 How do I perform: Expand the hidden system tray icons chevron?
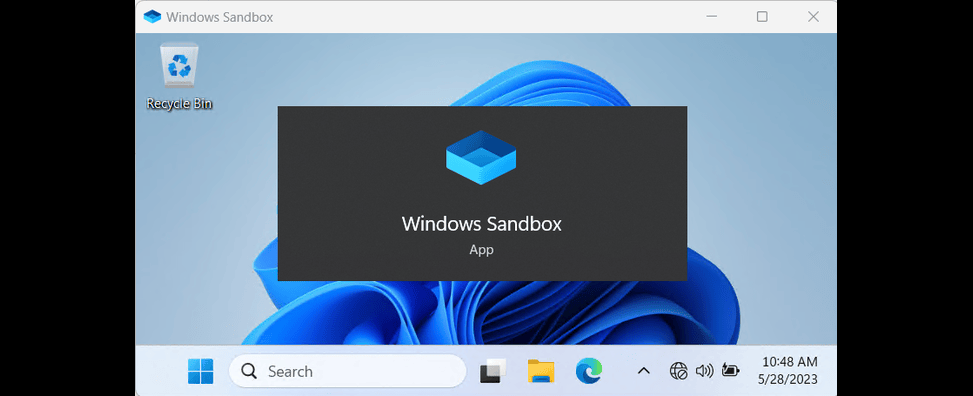coord(643,371)
